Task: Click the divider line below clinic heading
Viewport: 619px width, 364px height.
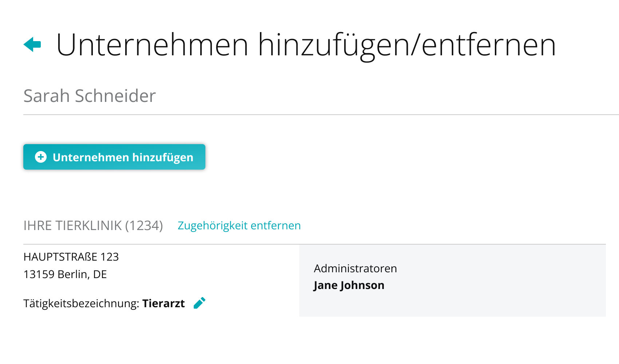Action: coord(315,244)
